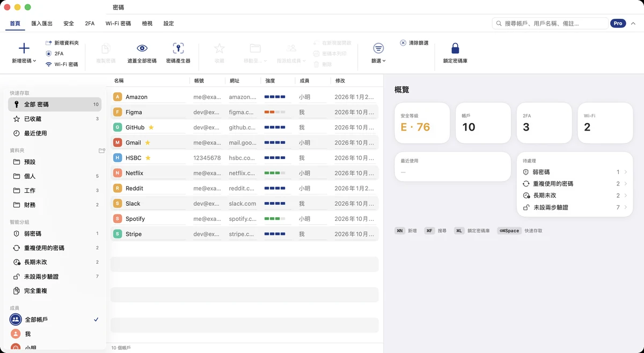Click the 2FA 3 overview card
This screenshot has height=353, width=644.
point(545,124)
